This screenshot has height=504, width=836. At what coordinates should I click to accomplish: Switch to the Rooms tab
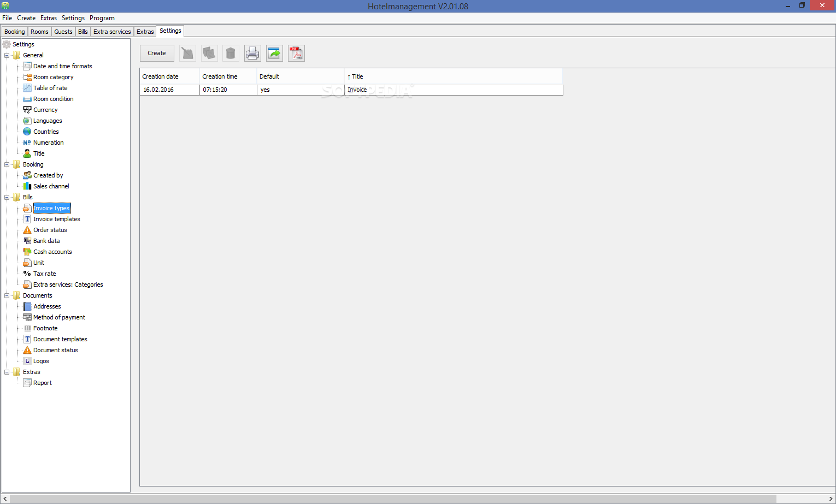point(39,32)
